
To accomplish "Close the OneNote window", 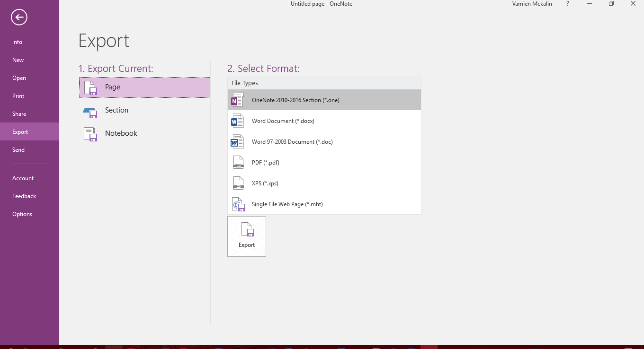I will pos(633,4).
